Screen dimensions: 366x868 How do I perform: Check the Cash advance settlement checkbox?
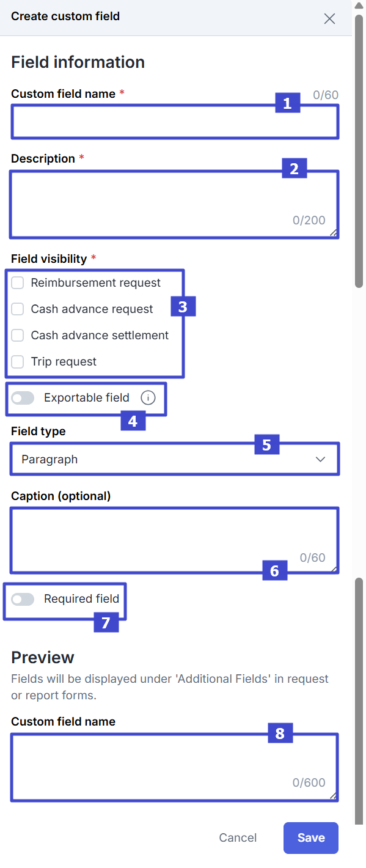click(17, 335)
